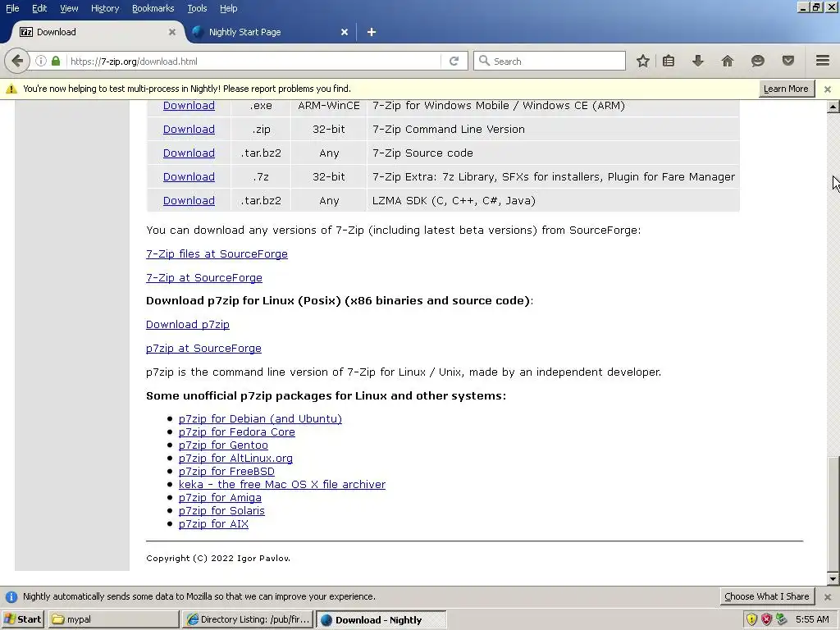Open the hamburger menu
Viewport: 840px width, 630px height.
pos(823,61)
